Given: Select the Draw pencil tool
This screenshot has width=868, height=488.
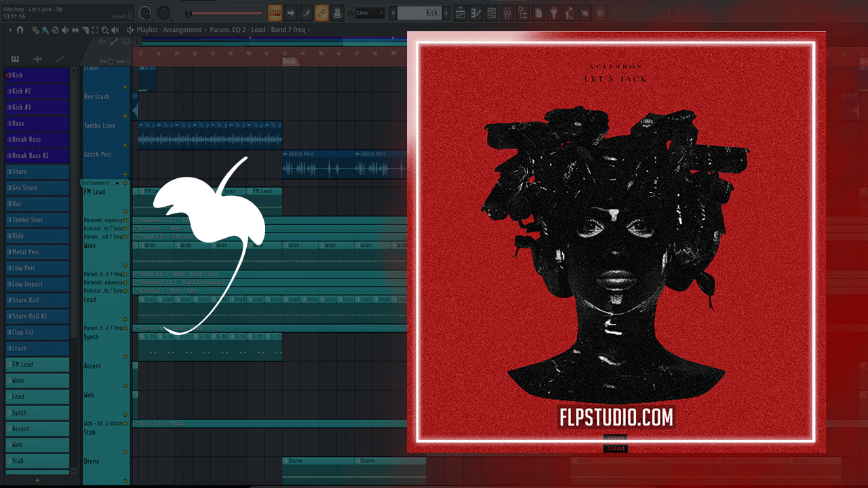Looking at the screenshot, I should pyautogui.click(x=35, y=30).
